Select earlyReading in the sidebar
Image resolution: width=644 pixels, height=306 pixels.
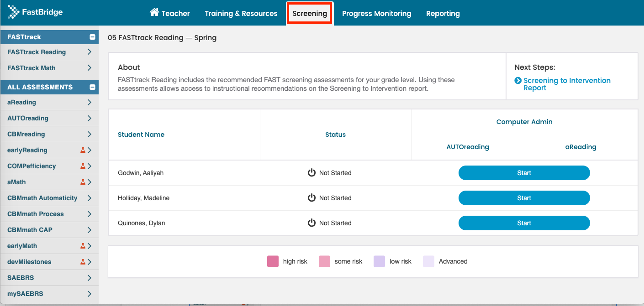coord(27,150)
